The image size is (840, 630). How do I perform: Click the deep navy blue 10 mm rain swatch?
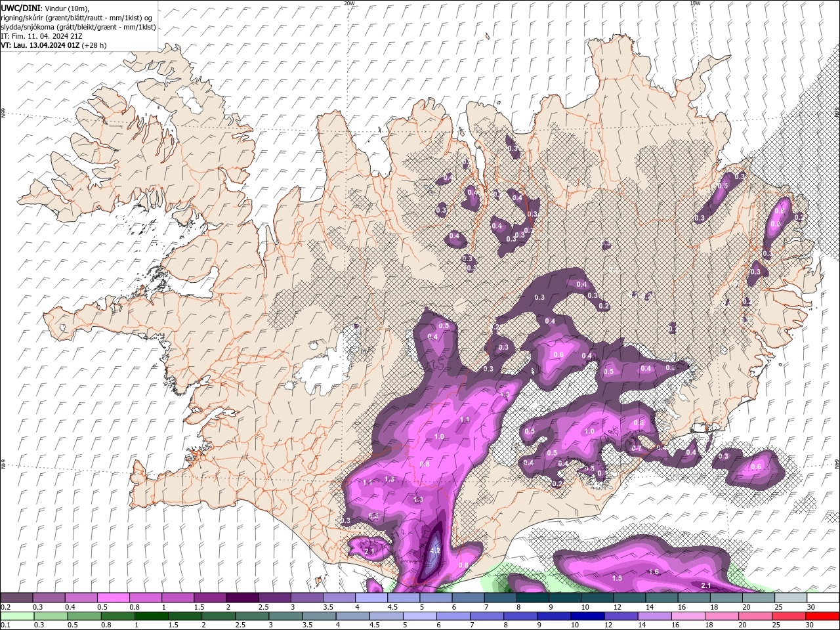pyautogui.click(x=587, y=616)
